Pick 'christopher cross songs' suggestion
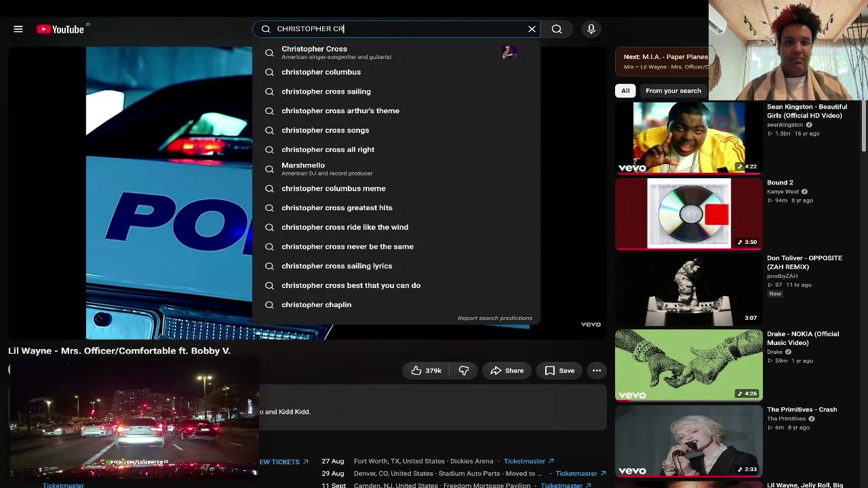The height and width of the screenshot is (488, 868). point(396,130)
